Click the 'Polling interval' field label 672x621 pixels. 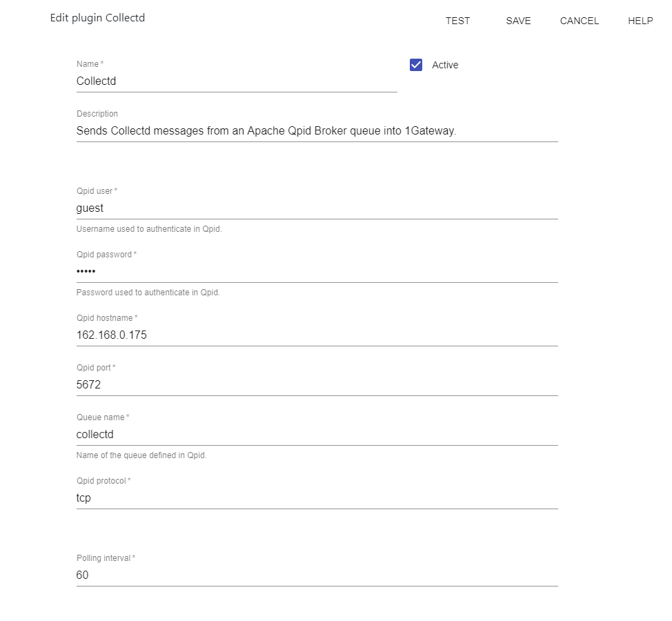click(x=103, y=558)
